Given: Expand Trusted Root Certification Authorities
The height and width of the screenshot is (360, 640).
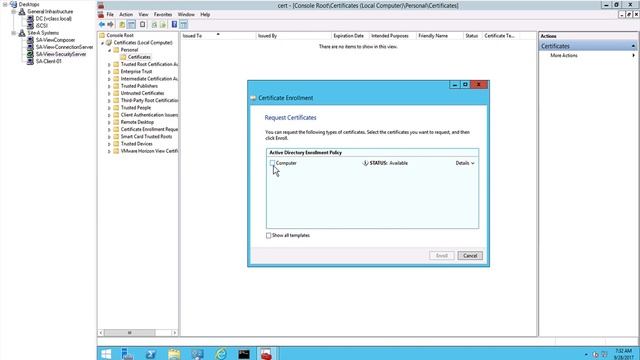Looking at the screenshot, I should point(109,64).
